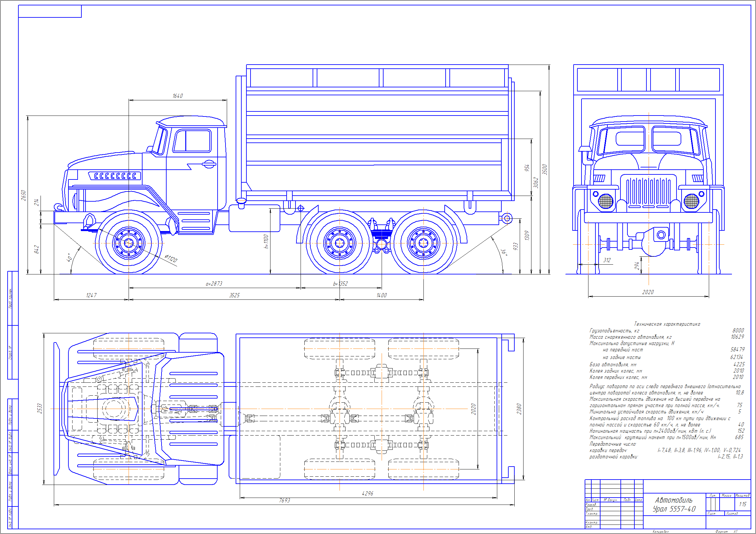Screen dimensions: 756x534
Task: Click the a=2873 dimension label
Action: pyautogui.click(x=214, y=284)
